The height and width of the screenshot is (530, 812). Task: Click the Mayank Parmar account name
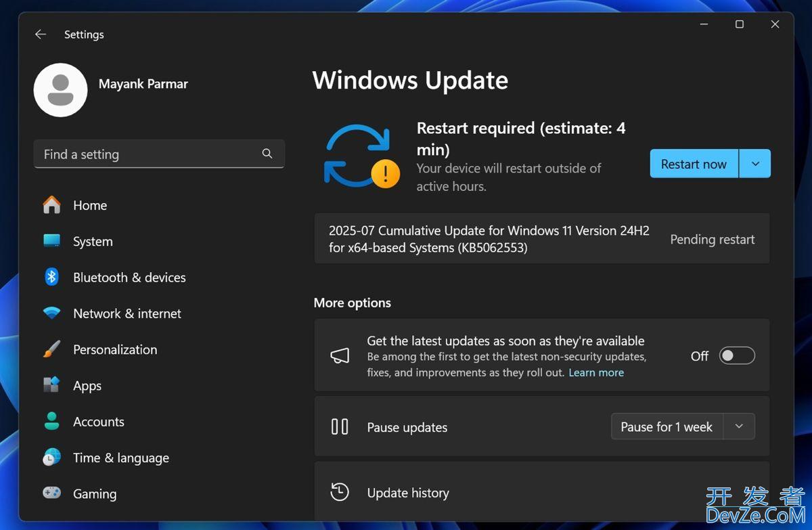click(143, 84)
